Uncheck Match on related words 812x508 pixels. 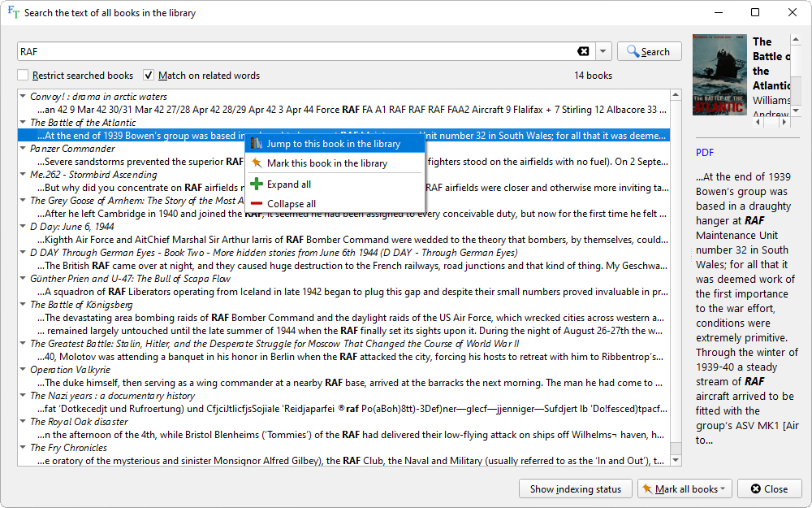coord(149,76)
